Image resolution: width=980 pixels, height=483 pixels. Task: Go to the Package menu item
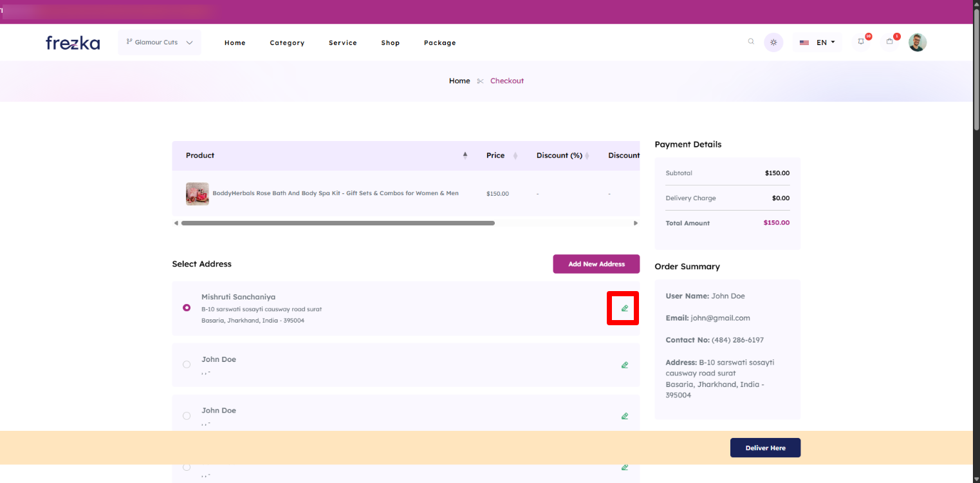[439, 43]
